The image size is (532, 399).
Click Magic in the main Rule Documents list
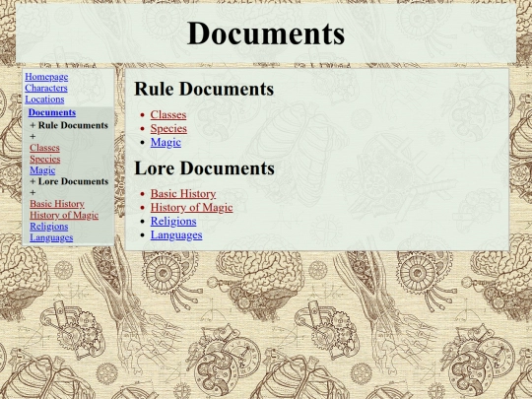(166, 142)
